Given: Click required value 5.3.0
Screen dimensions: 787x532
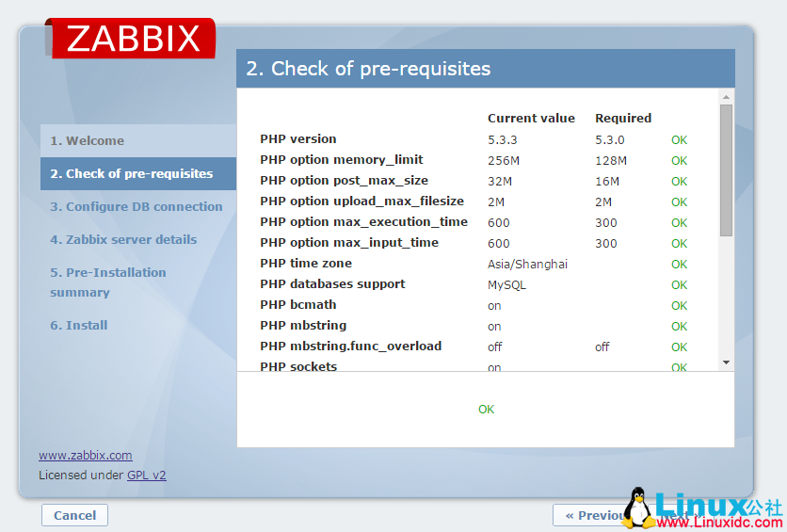Looking at the screenshot, I should coord(610,140).
